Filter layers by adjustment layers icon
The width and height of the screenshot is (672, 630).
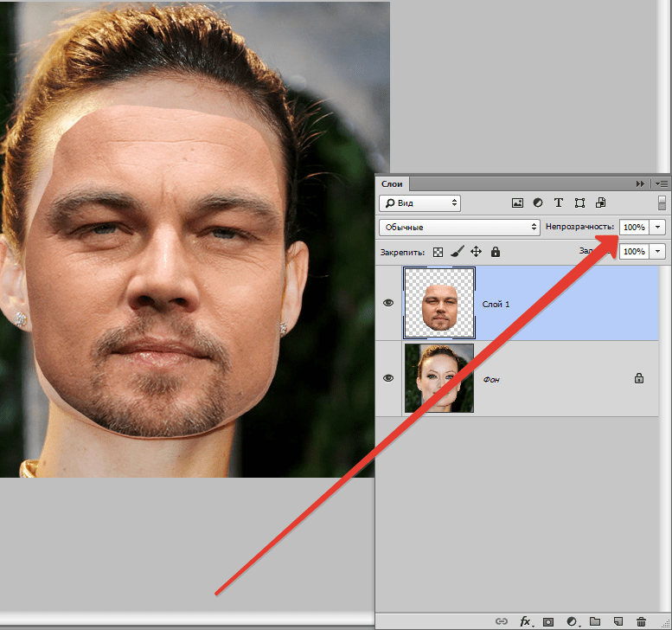(538, 203)
